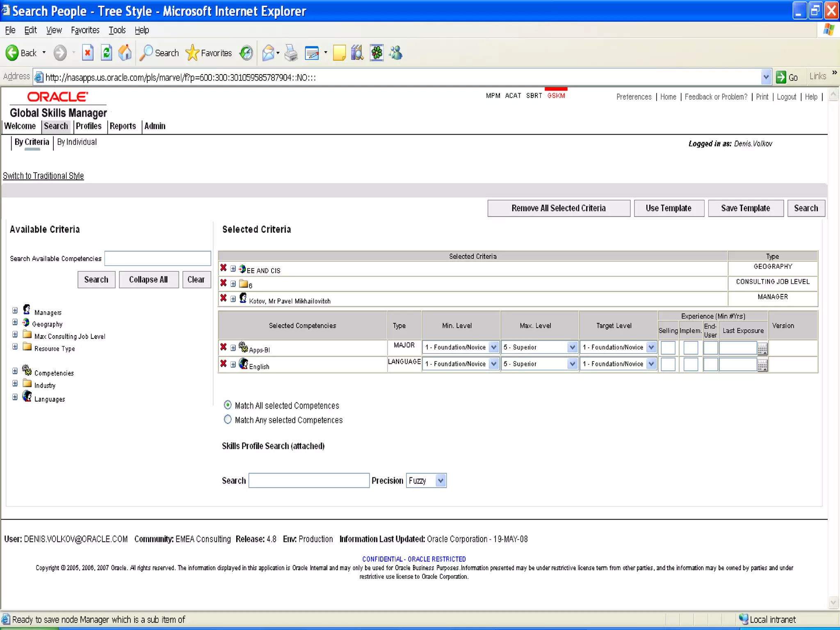Click Remove All Selected Criteria button
840x630 pixels.
click(558, 208)
